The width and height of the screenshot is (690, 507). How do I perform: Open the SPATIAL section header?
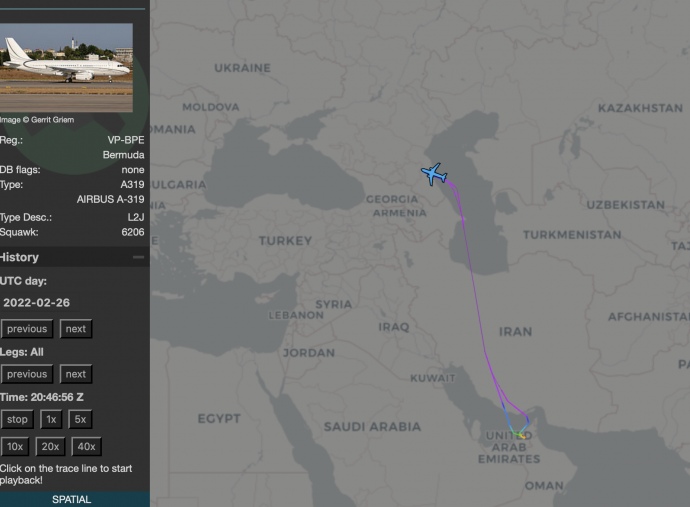71,499
